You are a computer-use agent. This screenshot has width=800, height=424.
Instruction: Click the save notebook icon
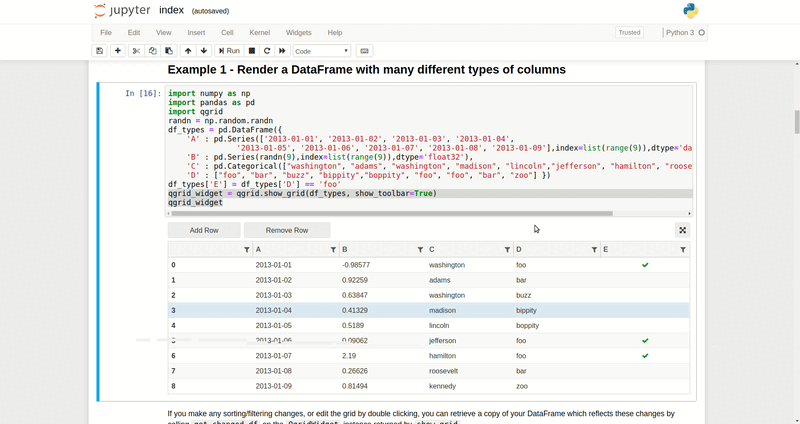pyautogui.click(x=99, y=51)
